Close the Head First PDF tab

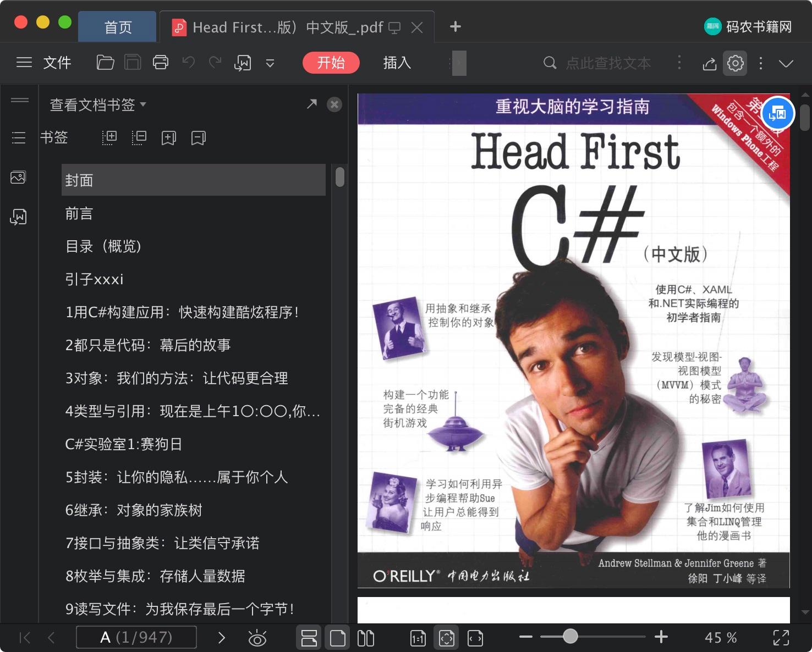tap(418, 27)
